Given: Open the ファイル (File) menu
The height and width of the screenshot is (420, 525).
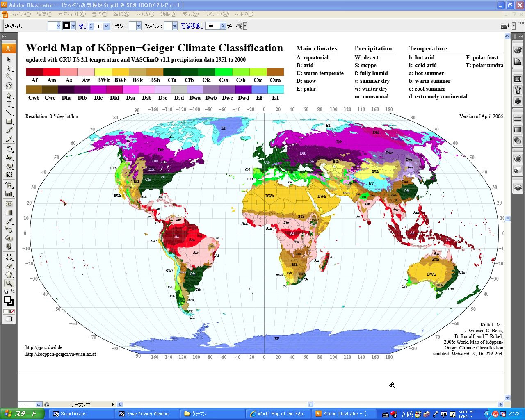Looking at the screenshot, I should [x=20, y=14].
